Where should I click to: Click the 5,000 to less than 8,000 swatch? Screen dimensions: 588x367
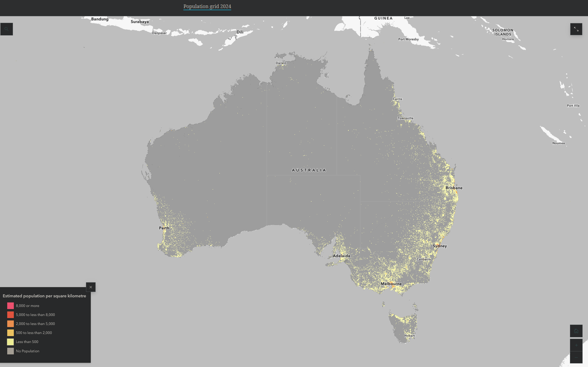click(x=11, y=315)
